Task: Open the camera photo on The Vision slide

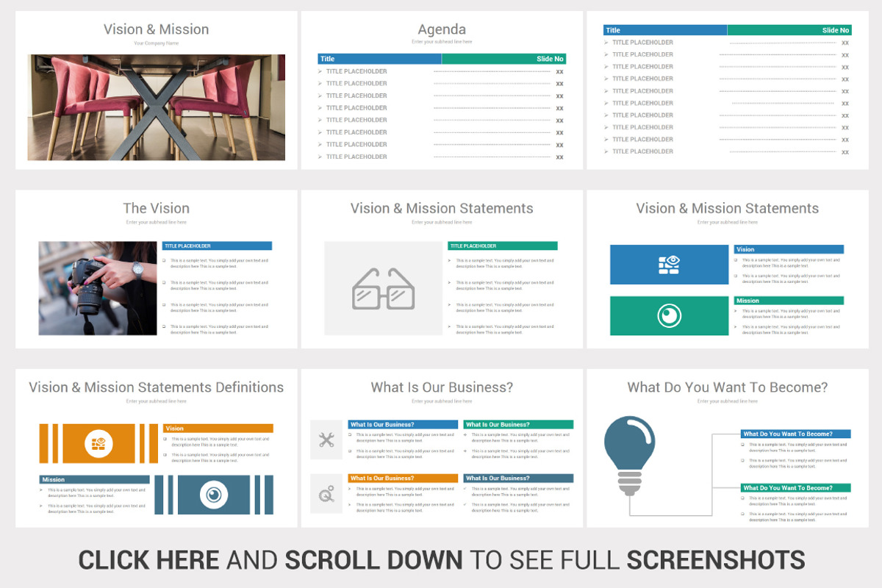Action: [98, 288]
